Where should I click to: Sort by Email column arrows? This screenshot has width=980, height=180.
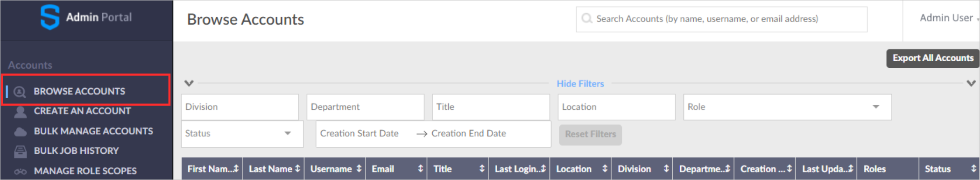coord(421,169)
